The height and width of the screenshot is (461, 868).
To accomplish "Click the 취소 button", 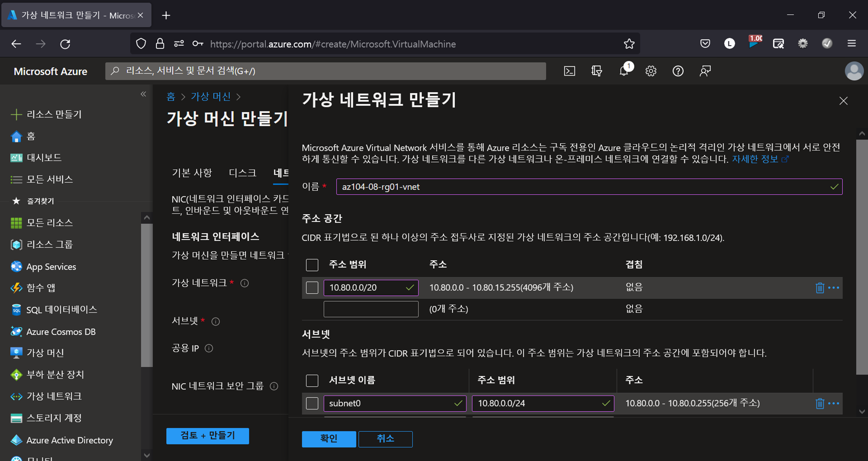I will [385, 439].
